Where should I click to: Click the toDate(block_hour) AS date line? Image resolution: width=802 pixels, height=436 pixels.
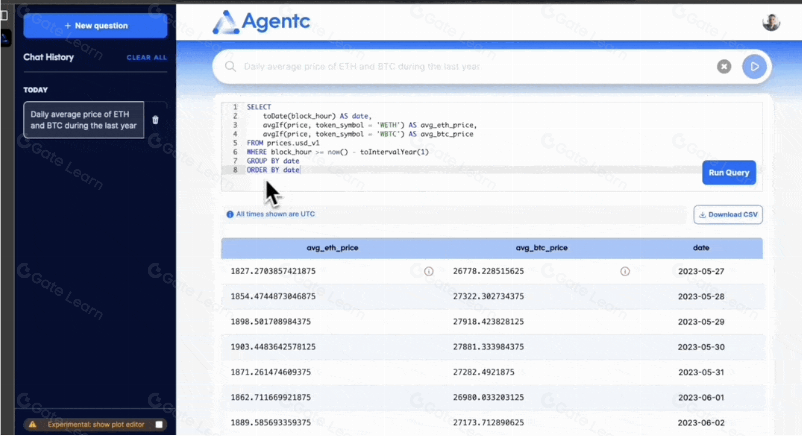pyautogui.click(x=317, y=116)
